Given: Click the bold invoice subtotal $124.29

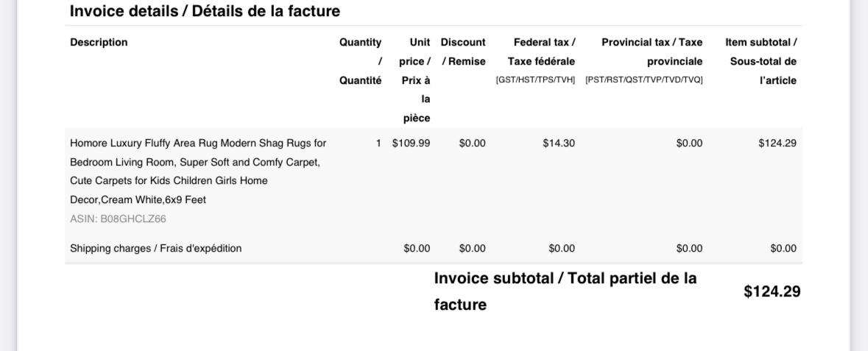Looking at the screenshot, I should click(772, 291).
